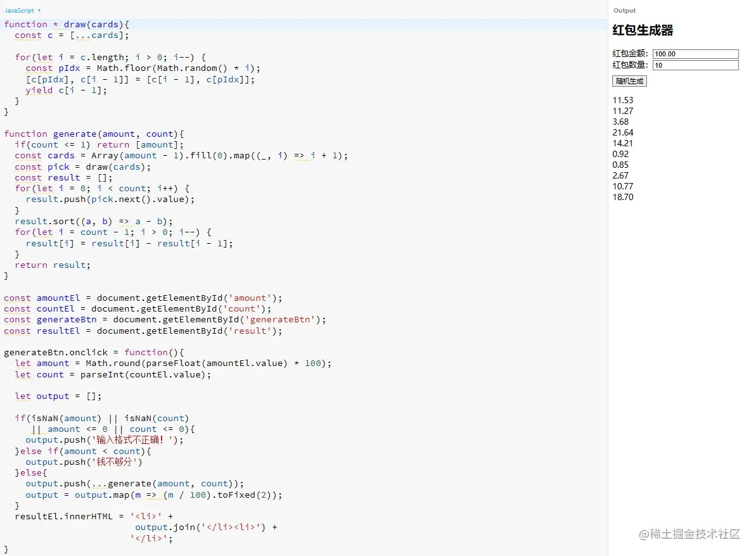Click the 'output.map(m => (m / 100).toFixed(2))' line
Screen dimensions: 756x556
(154, 495)
